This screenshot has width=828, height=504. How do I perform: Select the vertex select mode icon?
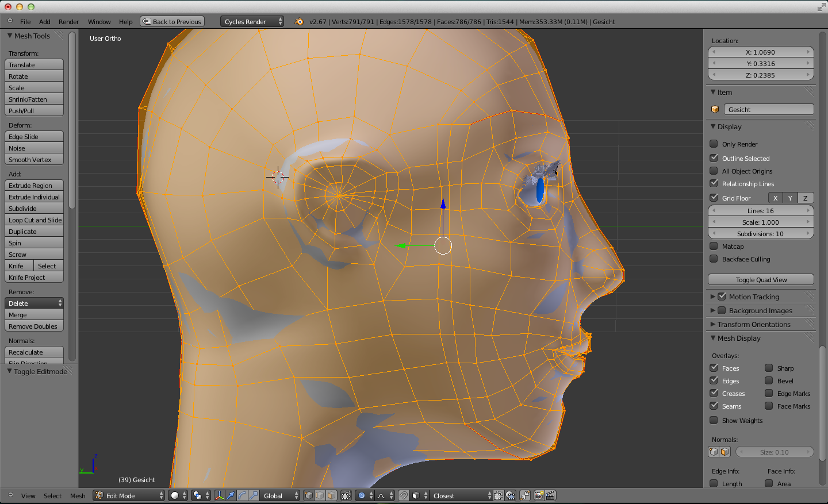coord(309,495)
